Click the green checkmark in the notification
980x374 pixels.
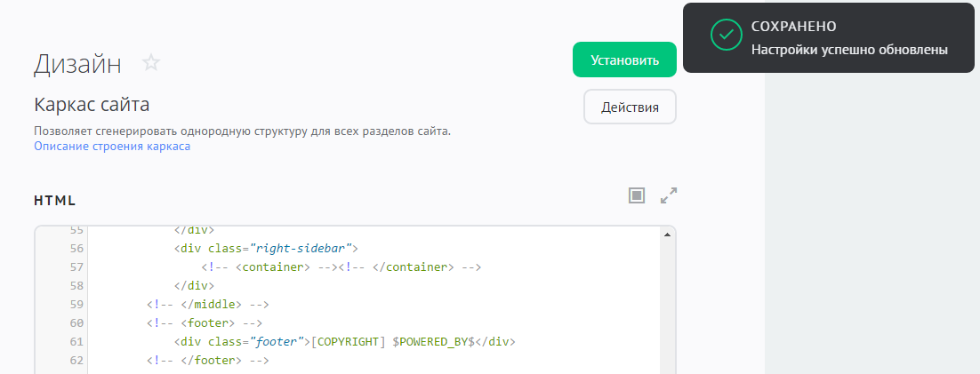[726, 35]
